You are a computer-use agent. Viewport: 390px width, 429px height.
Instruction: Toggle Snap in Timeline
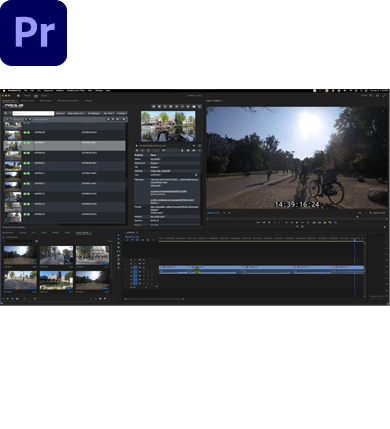tap(132, 240)
